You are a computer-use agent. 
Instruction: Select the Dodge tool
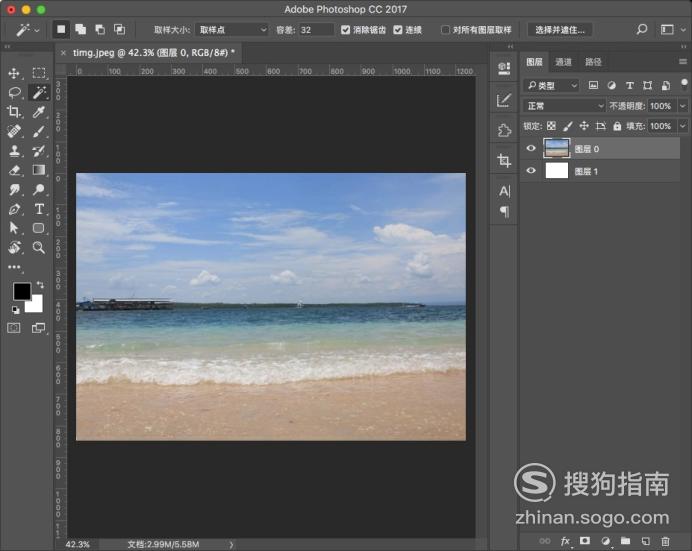click(39, 190)
